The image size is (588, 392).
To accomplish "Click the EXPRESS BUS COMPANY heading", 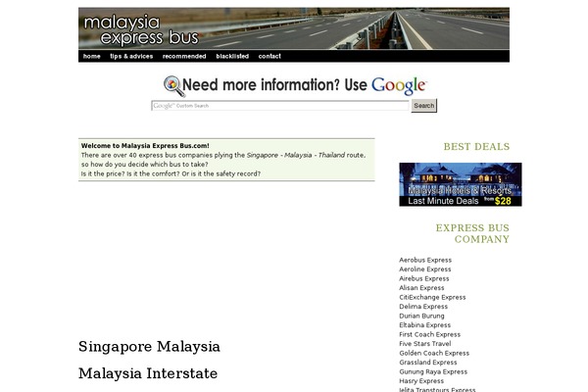I will tap(472, 233).
